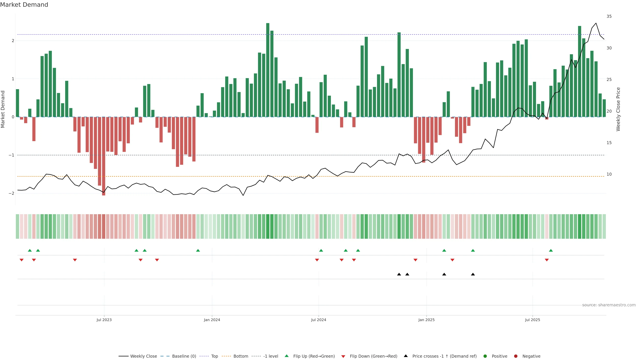Click the green Positive circle legend icon

tap(485, 356)
